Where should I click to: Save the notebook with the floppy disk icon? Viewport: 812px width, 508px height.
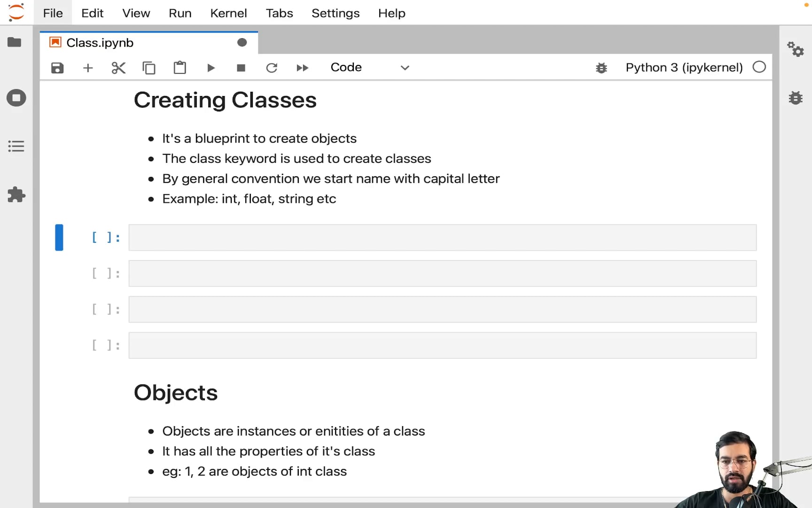point(57,68)
